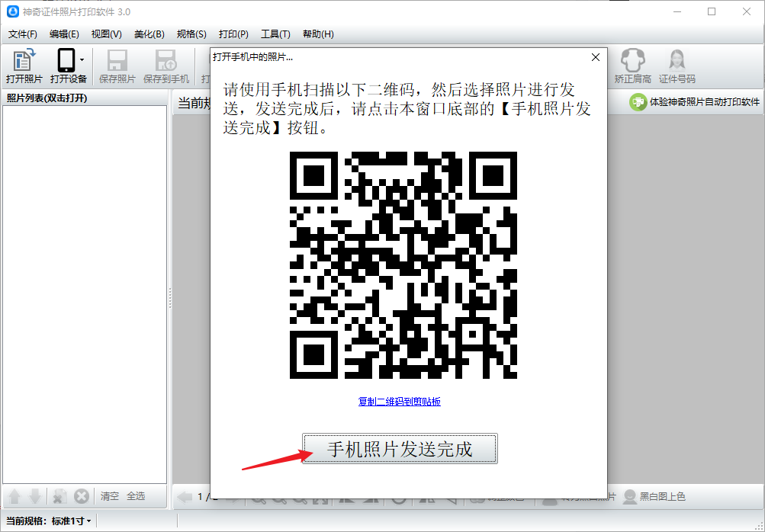Click the Save to Phone (保存到手机) icon
Screen dimensions: 765x532
[x=166, y=61]
